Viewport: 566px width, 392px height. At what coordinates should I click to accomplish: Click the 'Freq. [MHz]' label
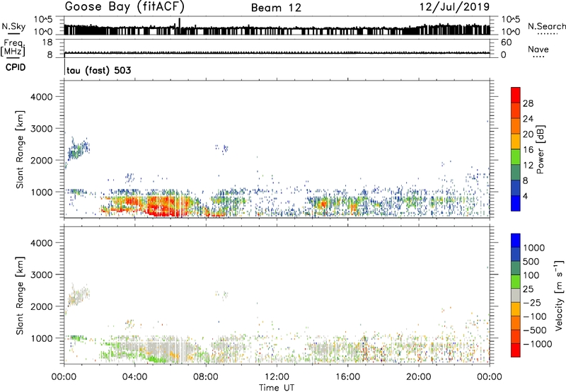coord(13,48)
